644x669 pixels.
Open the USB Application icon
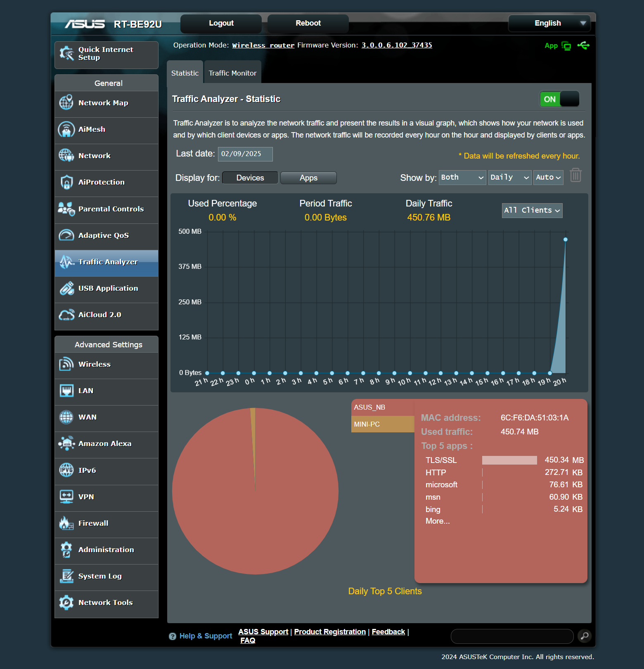[66, 288]
